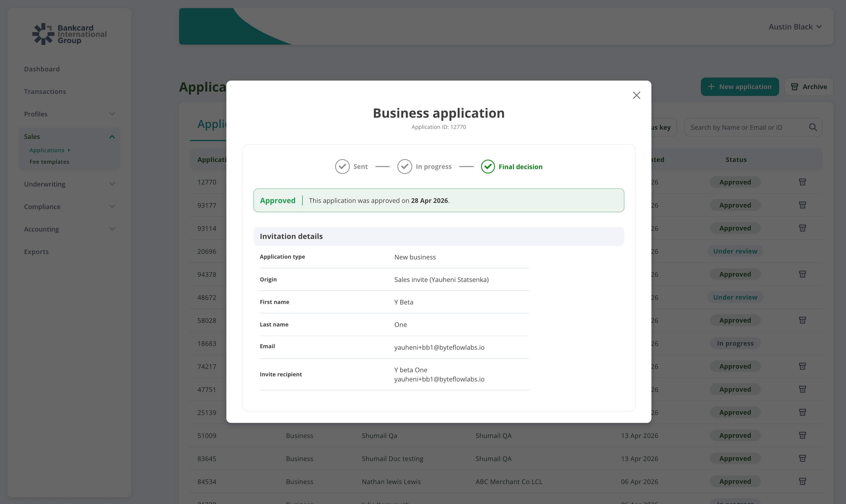
Task: Click the Origin value Sales invite
Action: point(441,280)
